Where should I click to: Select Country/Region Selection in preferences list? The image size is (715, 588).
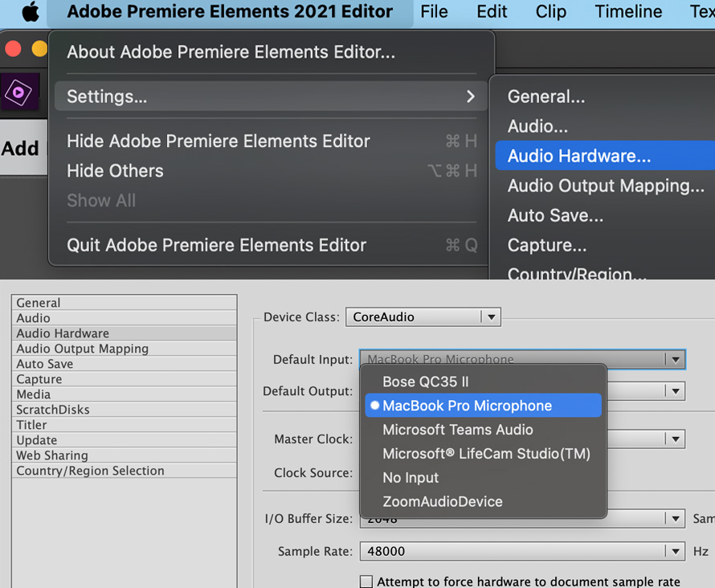[x=124, y=471]
